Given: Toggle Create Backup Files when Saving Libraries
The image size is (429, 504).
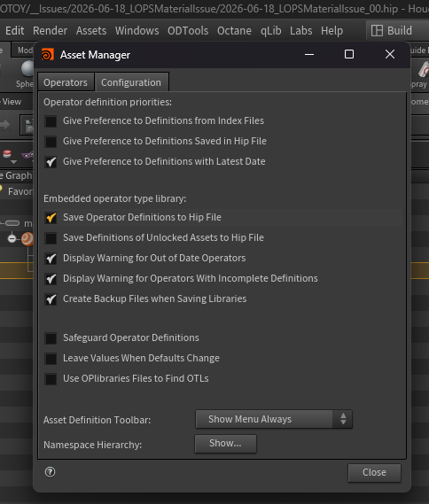Looking at the screenshot, I should pos(51,299).
